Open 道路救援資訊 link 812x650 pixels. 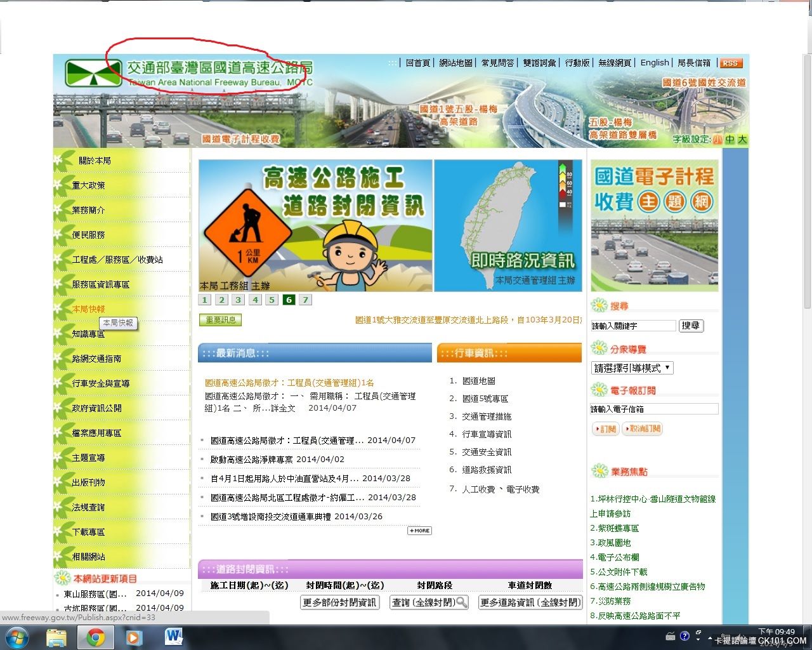487,470
